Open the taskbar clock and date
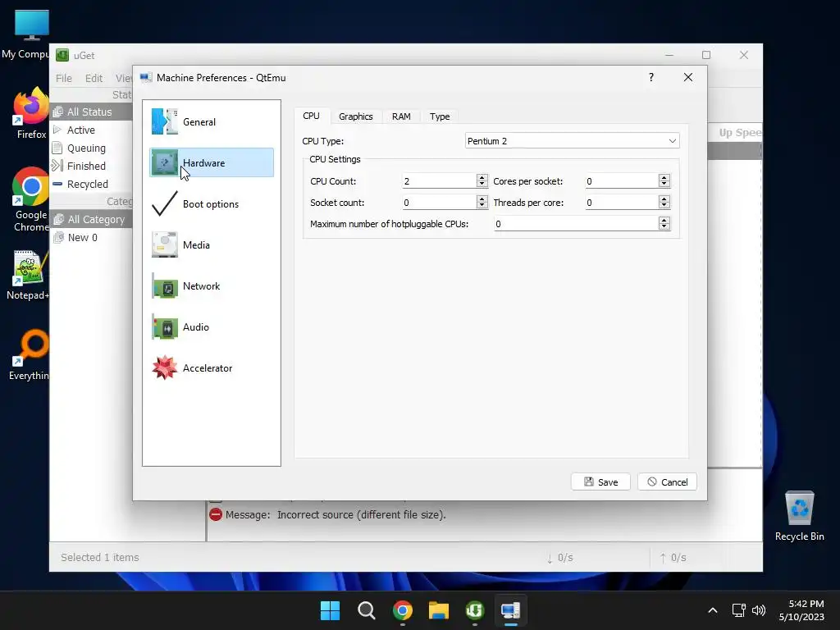This screenshot has height=630, width=840. click(x=801, y=610)
